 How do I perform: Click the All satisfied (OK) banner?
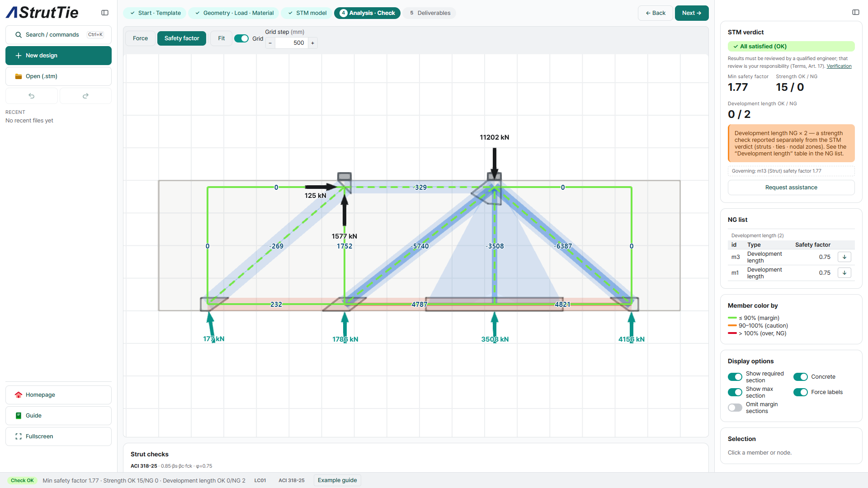click(791, 47)
